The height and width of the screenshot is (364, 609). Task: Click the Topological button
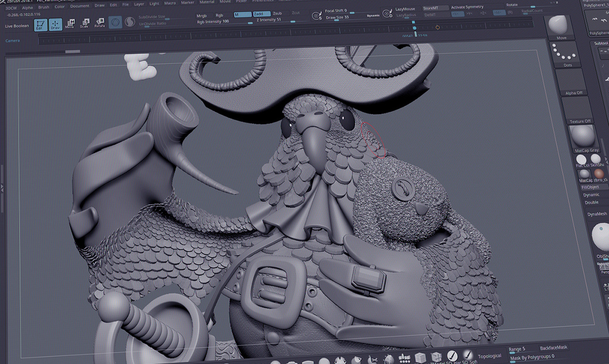tap(489, 356)
